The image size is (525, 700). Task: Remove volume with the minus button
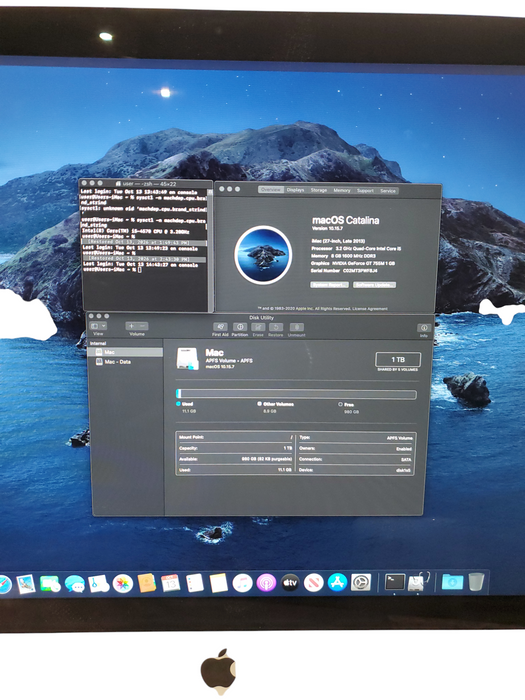click(x=143, y=326)
